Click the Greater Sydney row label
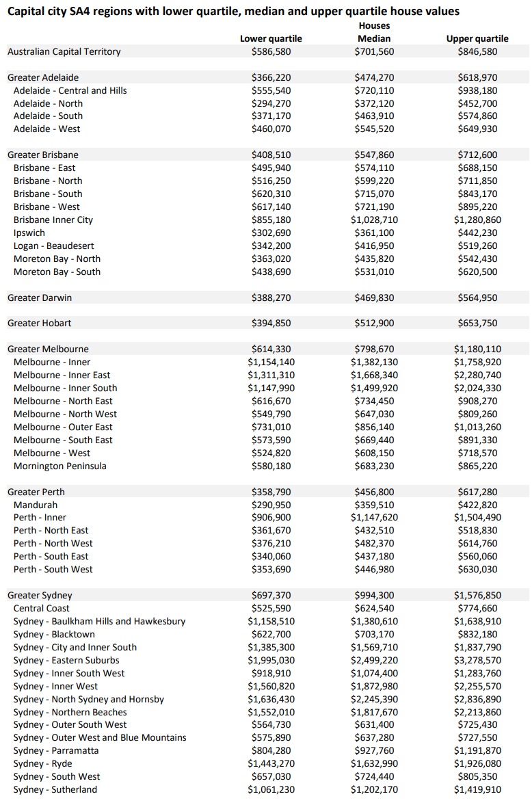Viewport: 532px width, 805px height. click(40, 595)
